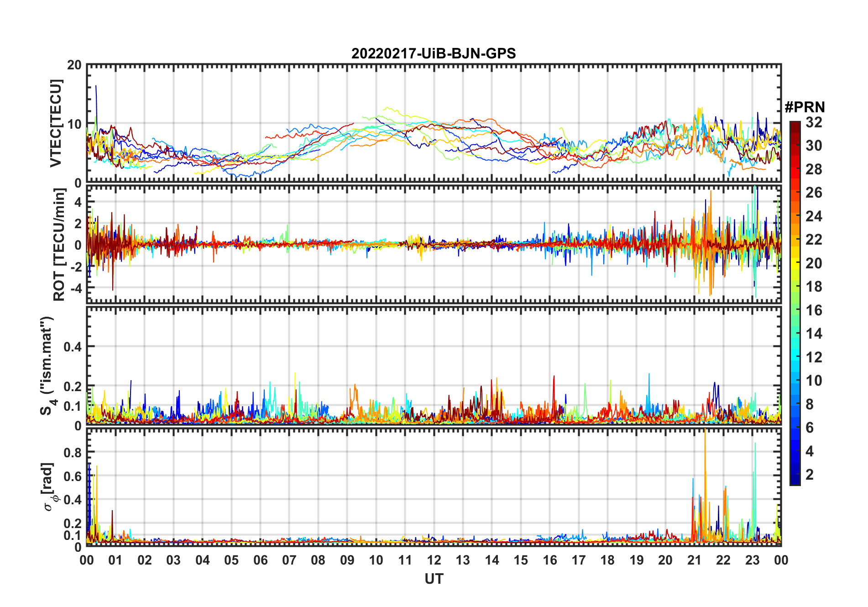The width and height of the screenshot is (868, 607).
Task: Click x-axis tick label 18
Action: coord(607,560)
